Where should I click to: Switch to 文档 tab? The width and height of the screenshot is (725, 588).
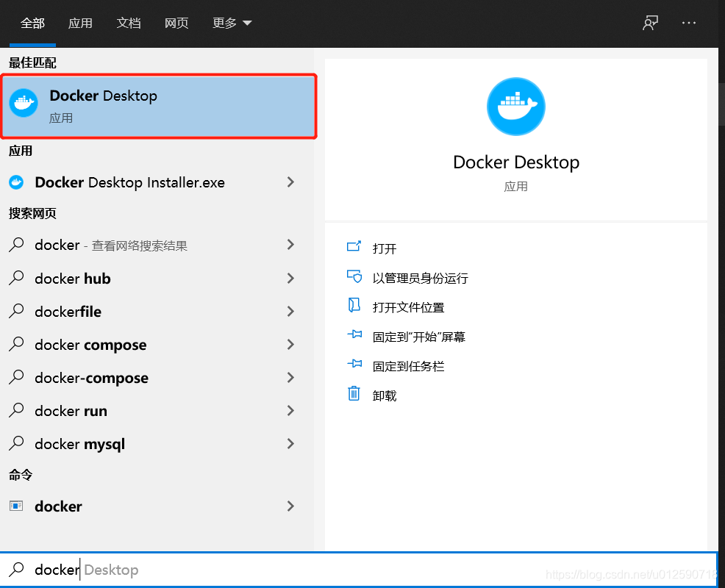[129, 23]
